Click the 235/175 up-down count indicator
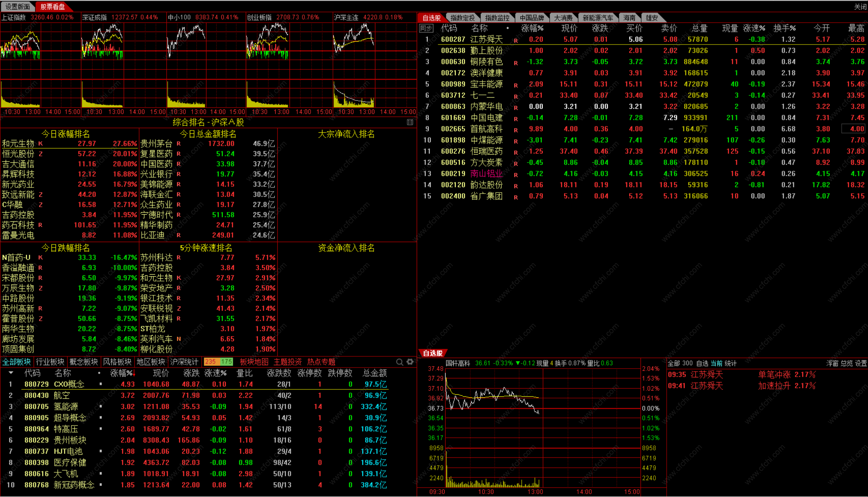Screen dimensions: 868x497 coord(218,362)
